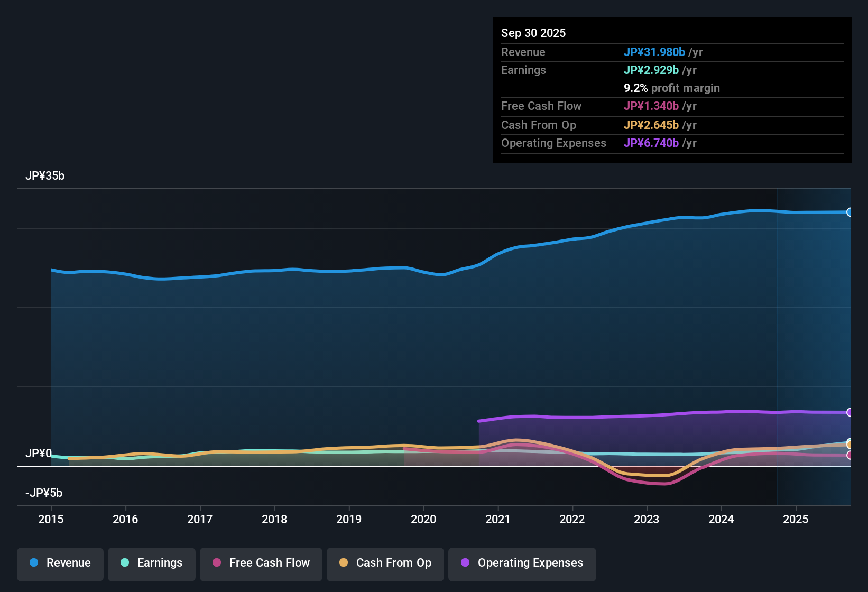Viewport: 868px width, 592px height.
Task: Click the purple Operating Expenses legend dot
Action: 465,563
